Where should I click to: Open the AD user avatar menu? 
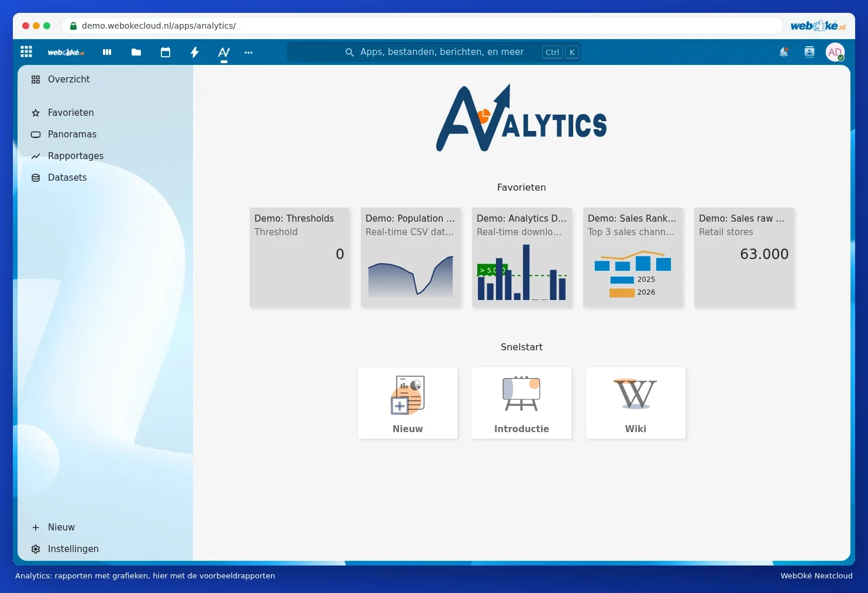pyautogui.click(x=835, y=52)
